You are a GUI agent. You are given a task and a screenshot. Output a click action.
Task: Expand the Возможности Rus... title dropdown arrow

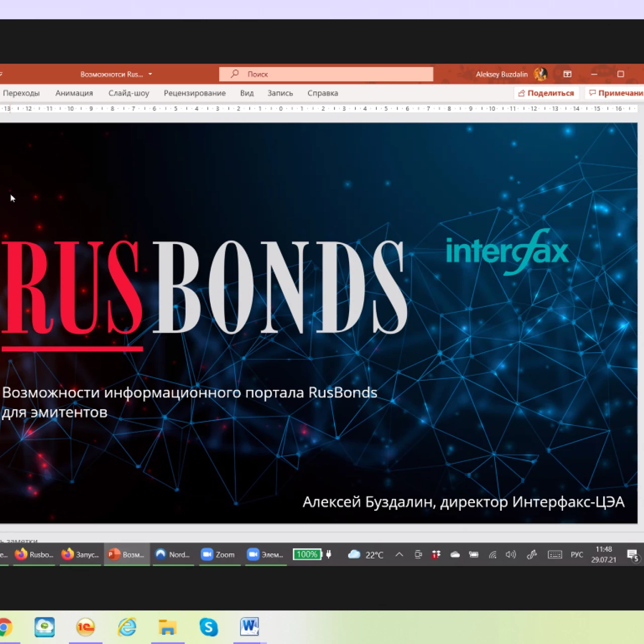pos(150,74)
